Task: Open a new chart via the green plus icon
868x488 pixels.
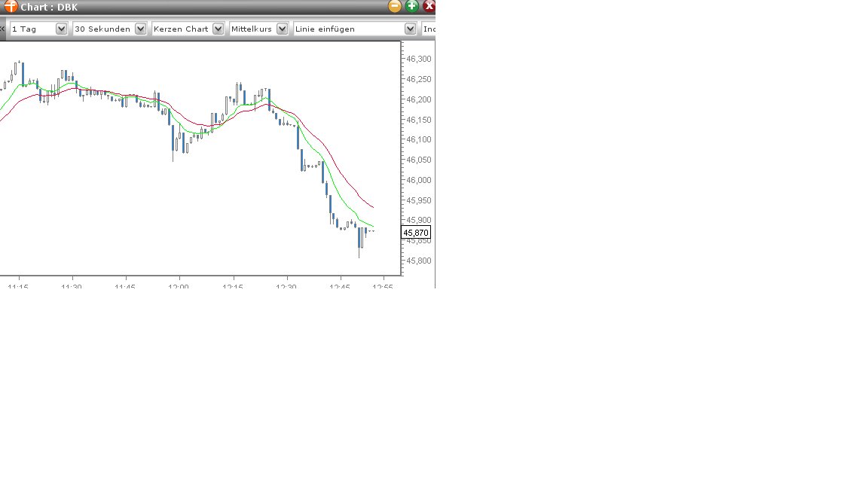Action: click(412, 6)
